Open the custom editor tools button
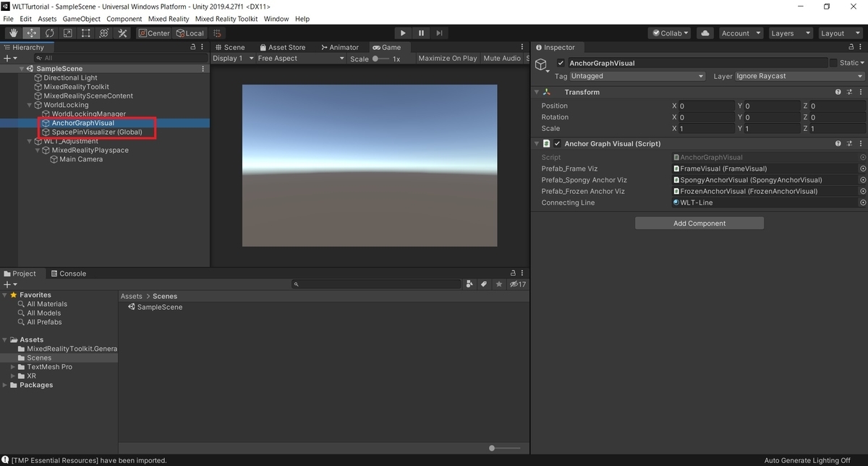The height and width of the screenshot is (466, 868). pyautogui.click(x=122, y=33)
